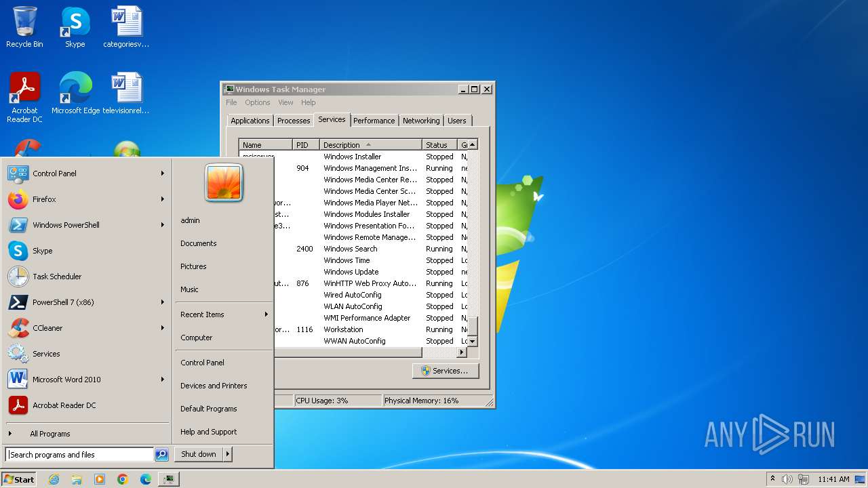This screenshot has width=868, height=488.
Task: Launch Firefox from Start menu
Action: click(x=87, y=199)
